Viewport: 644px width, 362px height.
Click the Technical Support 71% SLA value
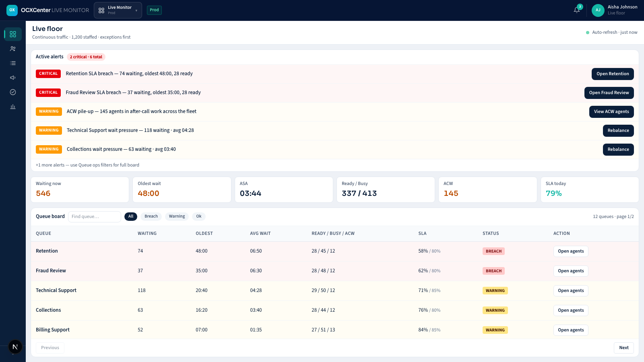click(423, 290)
